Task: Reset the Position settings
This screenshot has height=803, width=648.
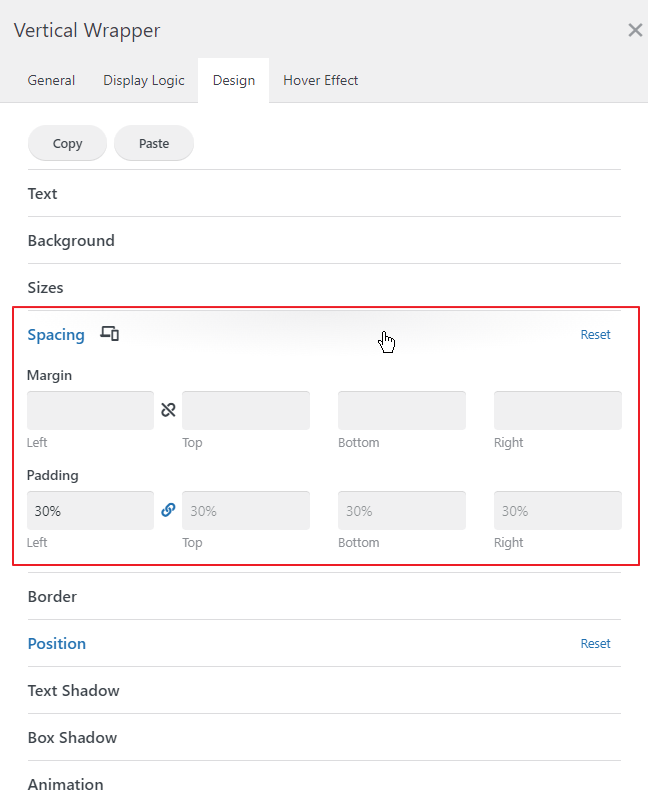Action: click(595, 644)
